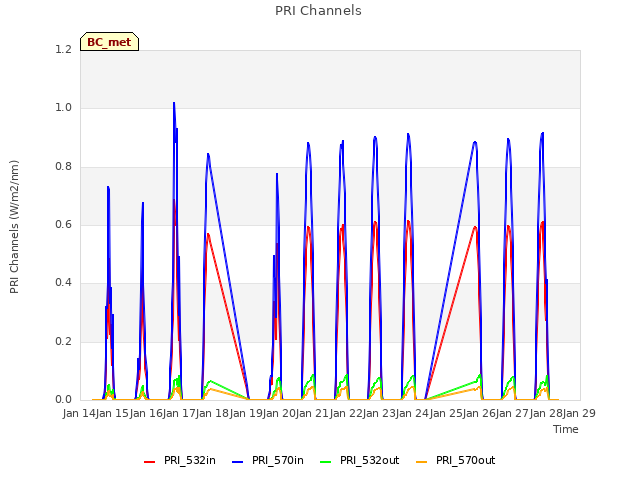Click the Time x-axis label
This screenshot has height=480, width=640.
[566, 429]
